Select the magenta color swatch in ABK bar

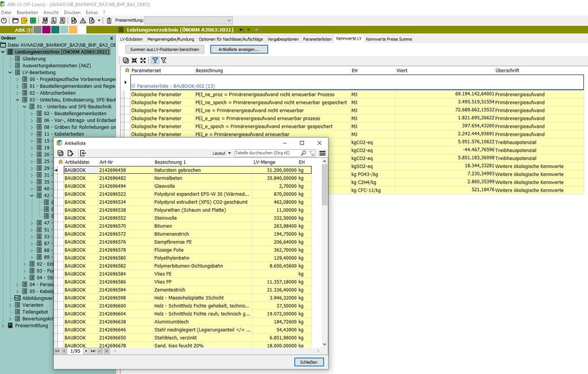[x=46, y=30]
